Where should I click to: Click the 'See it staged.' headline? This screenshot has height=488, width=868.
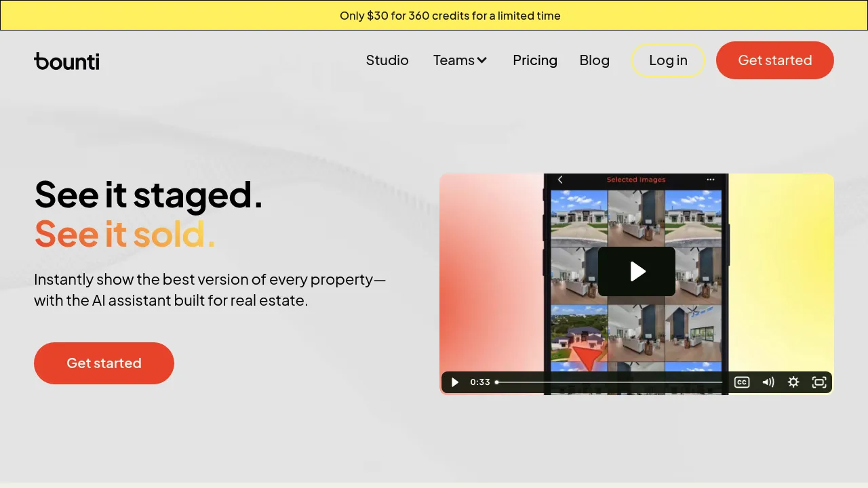(x=149, y=195)
